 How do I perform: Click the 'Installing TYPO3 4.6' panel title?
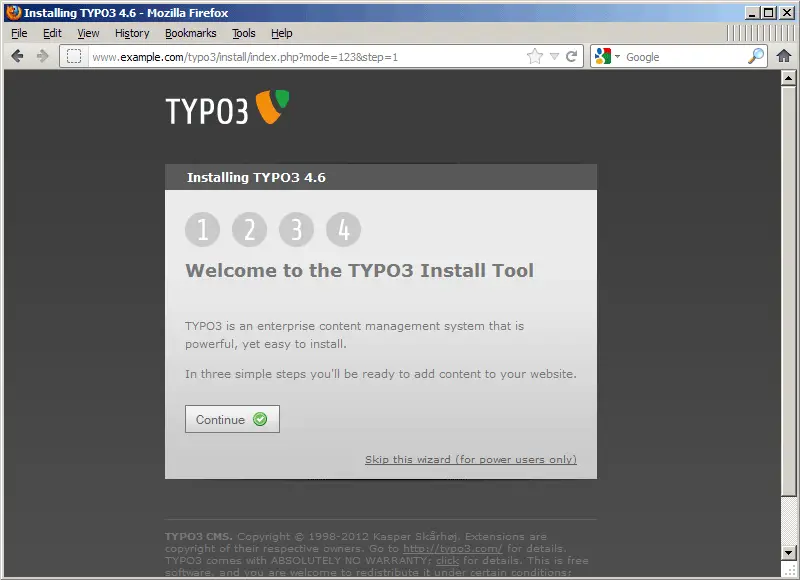click(256, 178)
